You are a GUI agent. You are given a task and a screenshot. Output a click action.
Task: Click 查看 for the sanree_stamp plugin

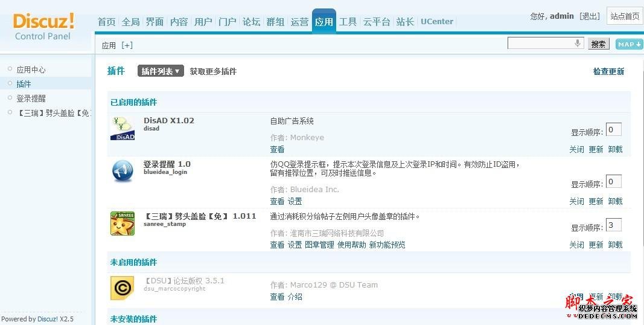coord(277,245)
